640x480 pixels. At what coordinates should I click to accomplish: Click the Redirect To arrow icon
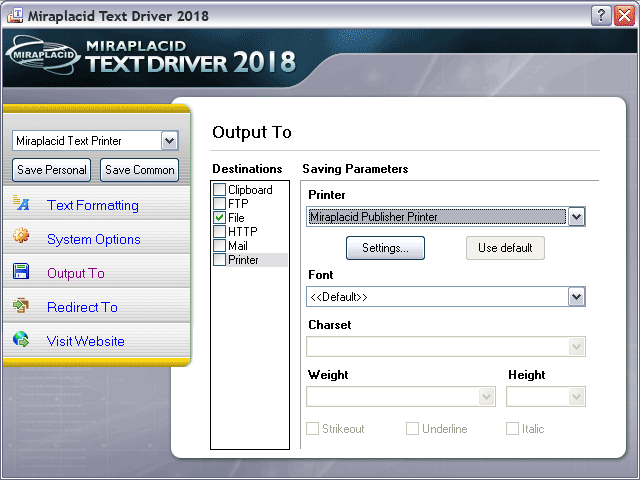pos(21,305)
